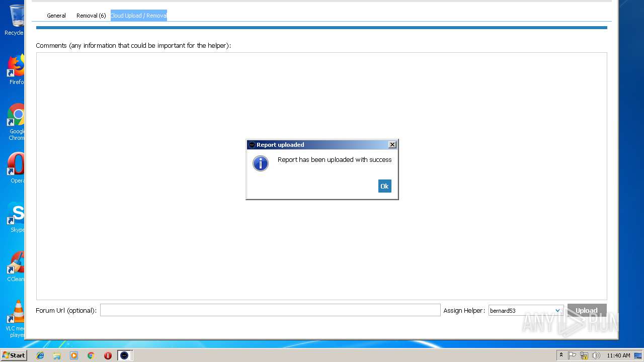This screenshot has width=644, height=362.
Task: Click the network tray icon
Action: (584, 355)
